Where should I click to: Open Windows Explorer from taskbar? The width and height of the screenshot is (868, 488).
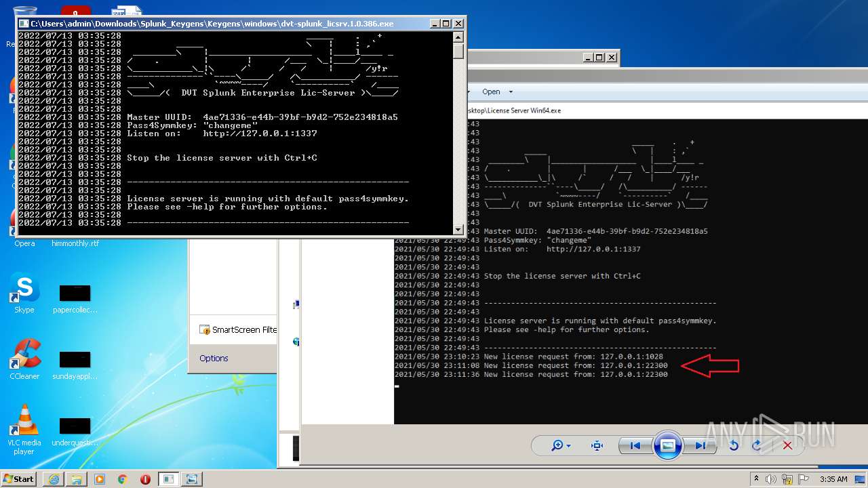tap(77, 479)
